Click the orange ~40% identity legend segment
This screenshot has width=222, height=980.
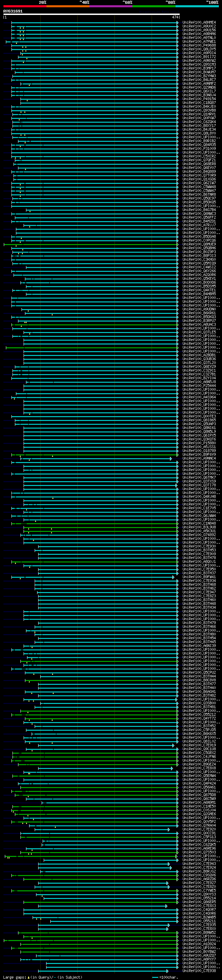pyautogui.click(x=68, y=6)
